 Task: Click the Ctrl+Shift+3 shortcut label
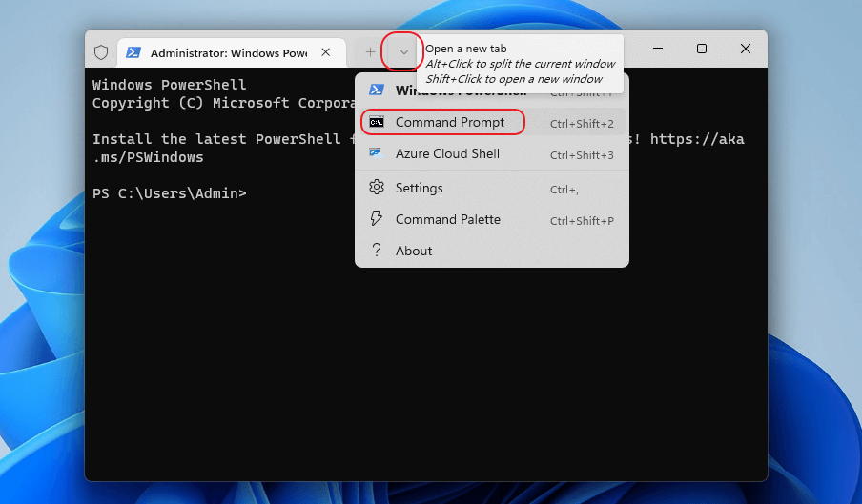point(582,155)
